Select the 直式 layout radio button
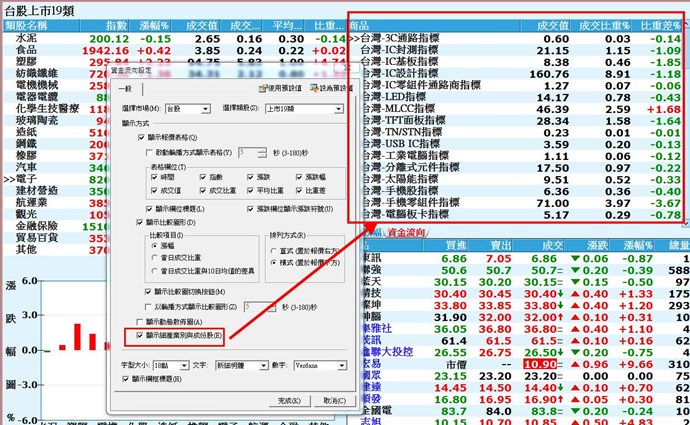 pos(273,251)
